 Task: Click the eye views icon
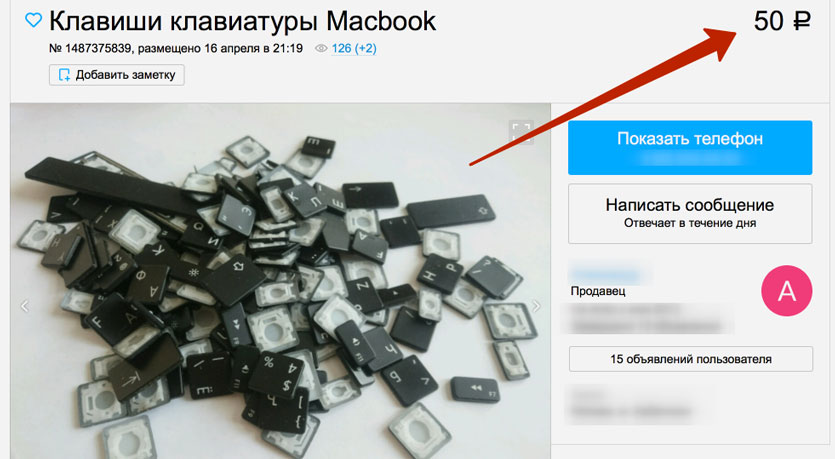pyautogui.click(x=321, y=48)
